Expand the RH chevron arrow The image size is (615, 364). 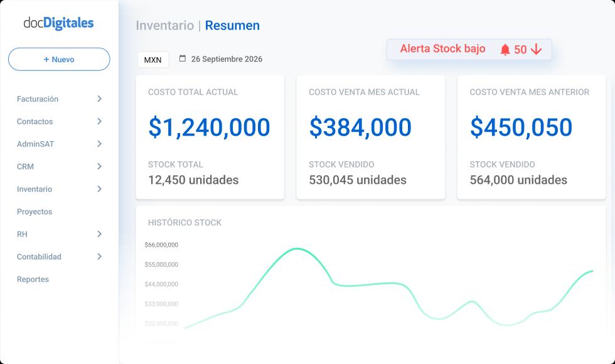pyautogui.click(x=99, y=234)
